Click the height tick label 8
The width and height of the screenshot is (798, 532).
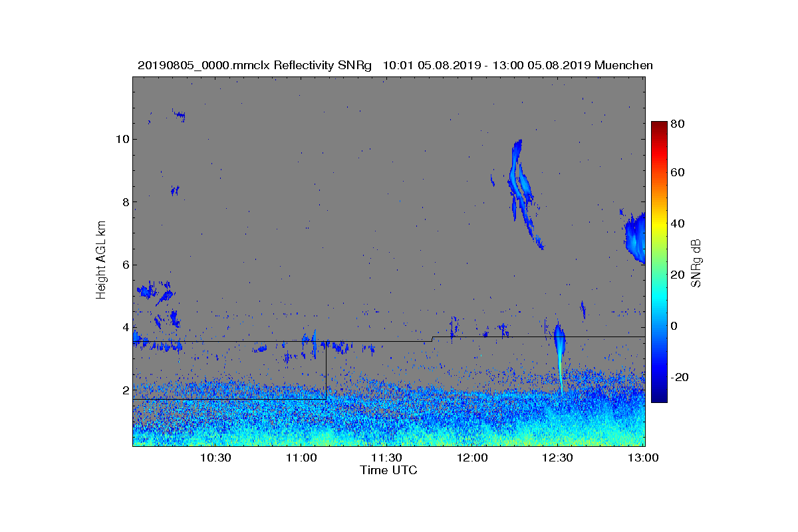(x=124, y=202)
